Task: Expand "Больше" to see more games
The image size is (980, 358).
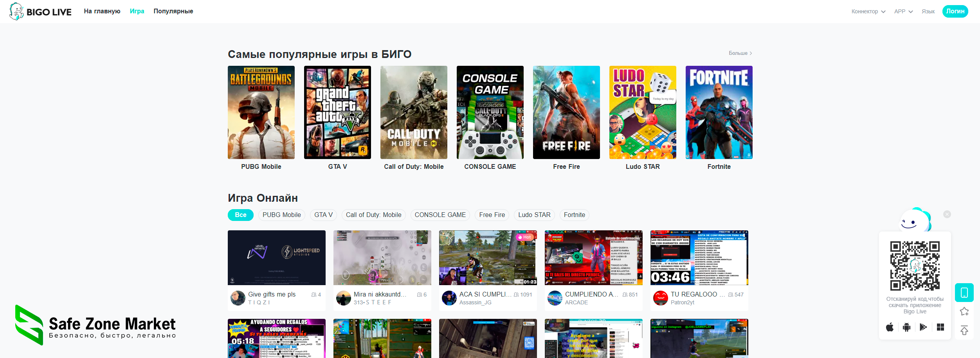Action: [x=740, y=53]
